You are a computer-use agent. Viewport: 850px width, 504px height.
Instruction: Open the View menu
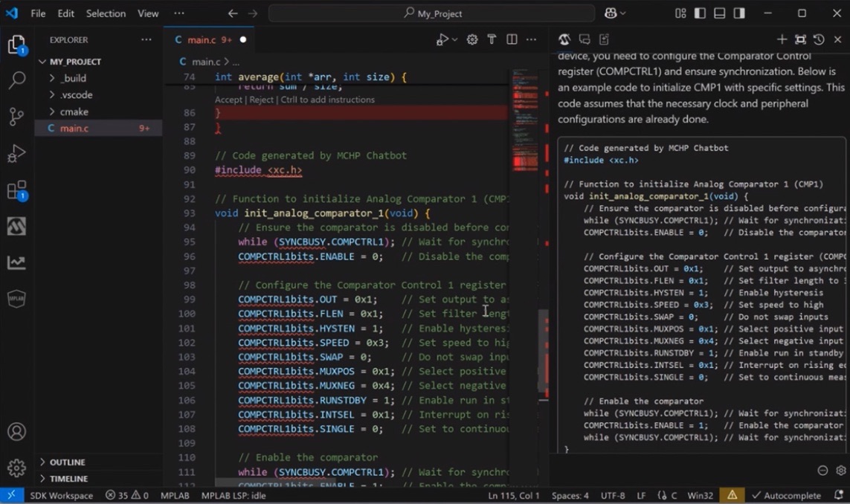[147, 13]
